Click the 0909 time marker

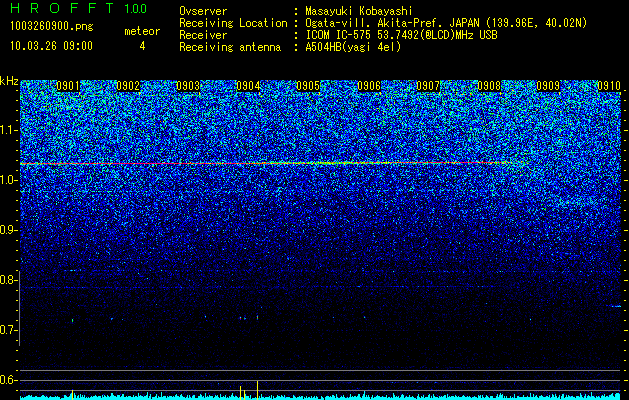click(x=548, y=86)
